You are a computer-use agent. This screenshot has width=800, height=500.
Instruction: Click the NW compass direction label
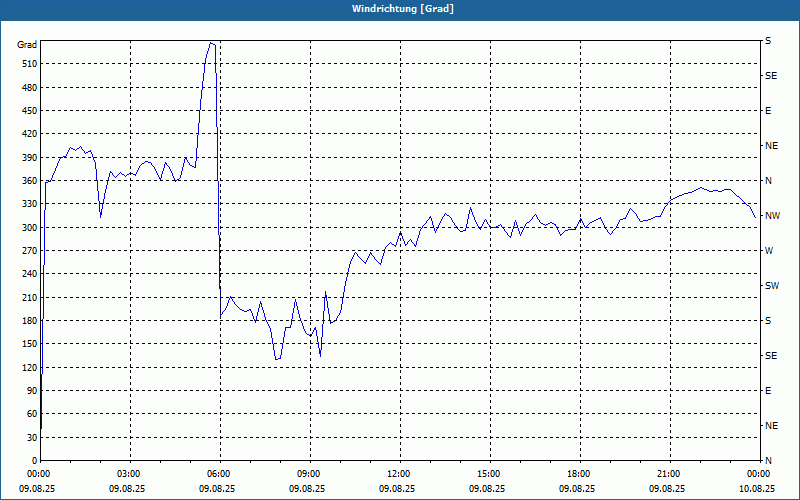[772, 216]
